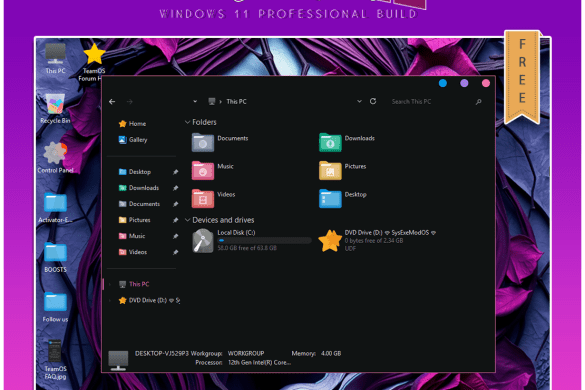Image resolution: width=585 pixels, height=390 pixels.
Task: Click the 58.0 GB free text
Action: coord(247,248)
